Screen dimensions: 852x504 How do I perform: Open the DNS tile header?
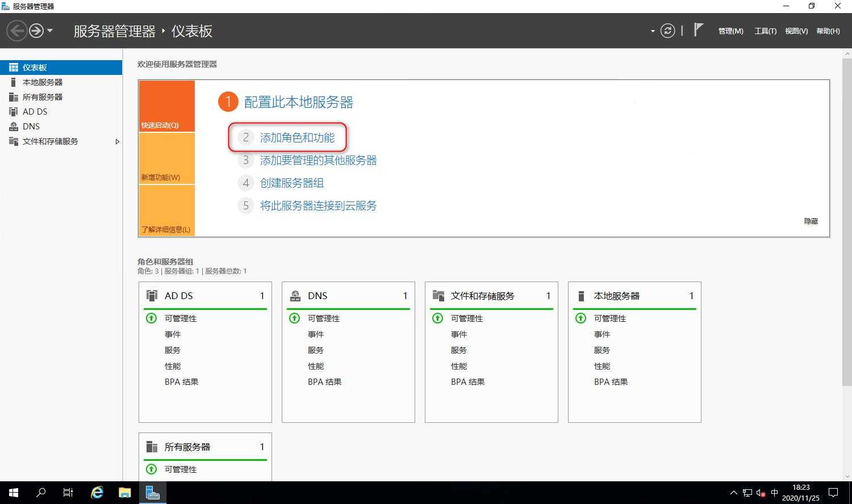[x=348, y=296]
